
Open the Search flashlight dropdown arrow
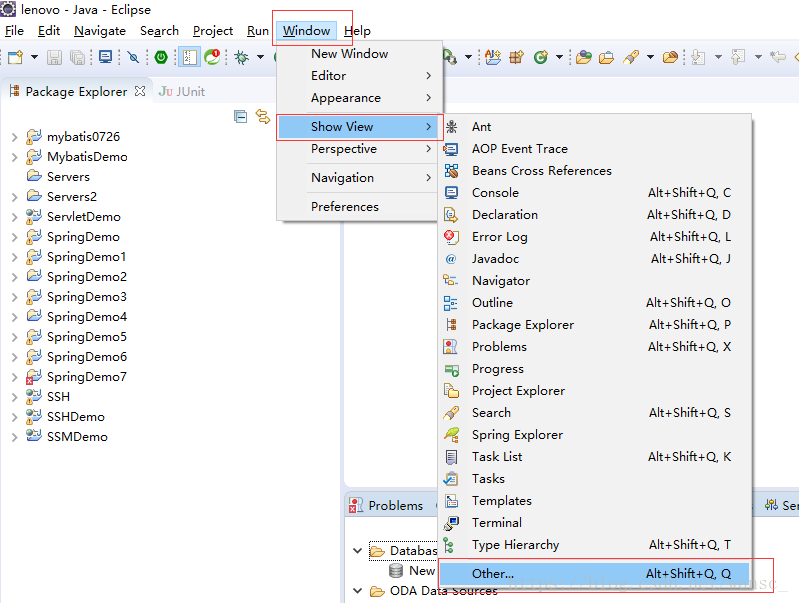click(650, 57)
